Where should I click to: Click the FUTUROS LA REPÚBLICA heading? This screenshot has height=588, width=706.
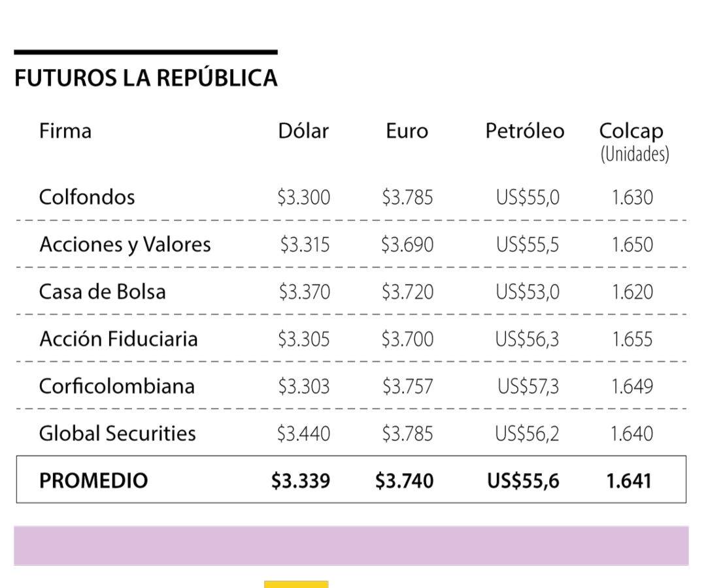point(146,78)
